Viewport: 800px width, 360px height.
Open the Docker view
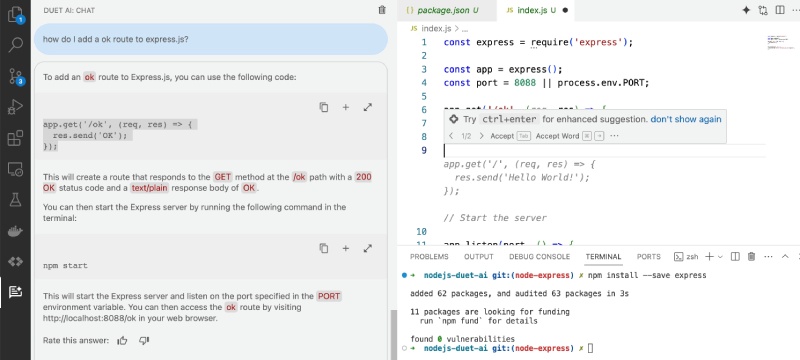[15, 231]
